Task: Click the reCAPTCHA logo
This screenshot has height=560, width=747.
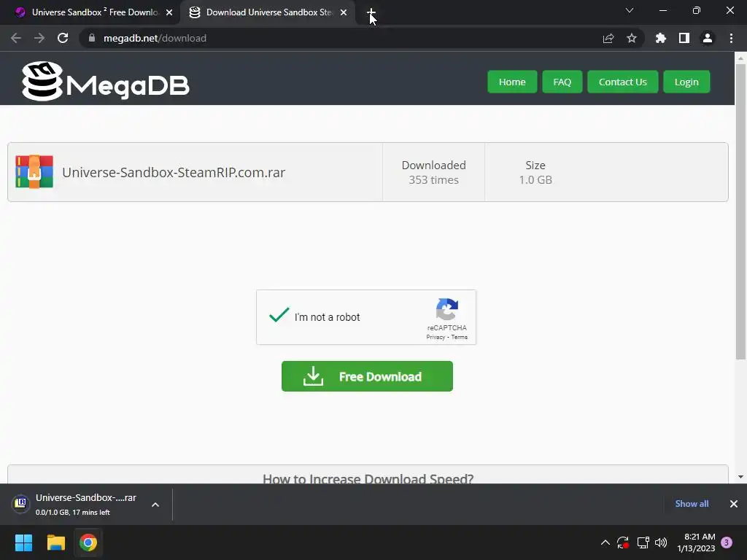Action: 447,309
